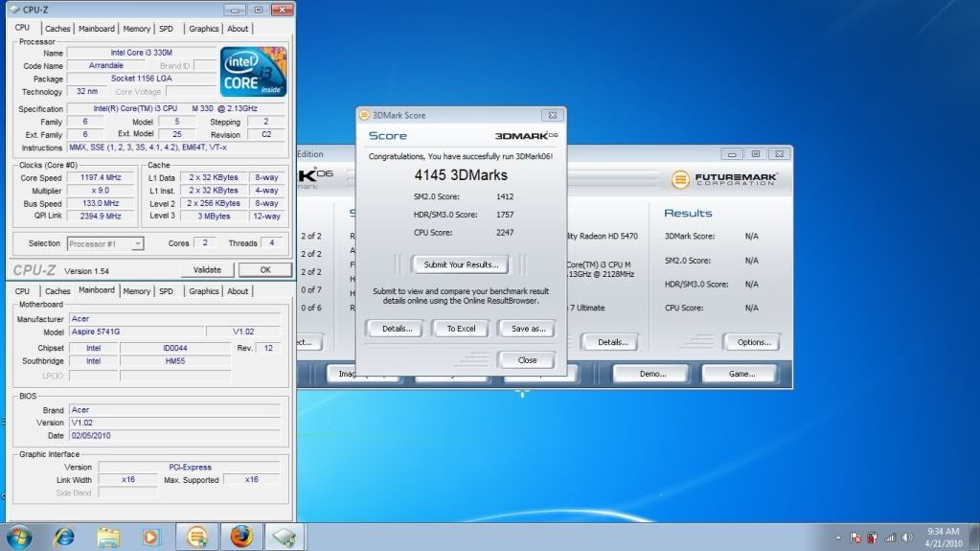Open About tab in CPU-Z motherboard window
980x551 pixels.
pyautogui.click(x=238, y=291)
